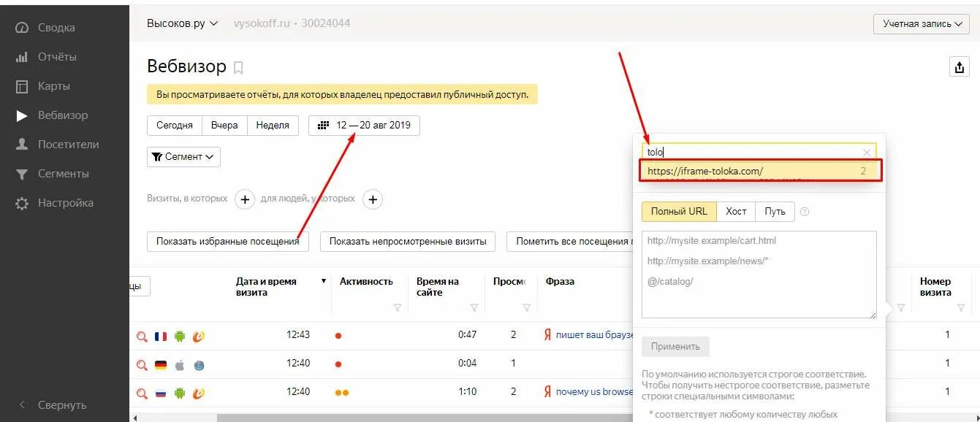Open the Сегмент dropdown
The height and width of the screenshot is (422, 980).
pyautogui.click(x=183, y=157)
